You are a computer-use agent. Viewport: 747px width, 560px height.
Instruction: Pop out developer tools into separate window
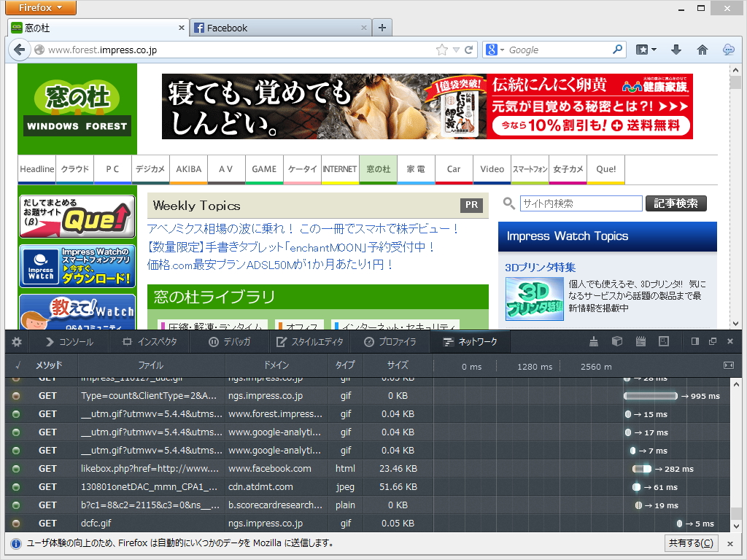pyautogui.click(x=713, y=341)
